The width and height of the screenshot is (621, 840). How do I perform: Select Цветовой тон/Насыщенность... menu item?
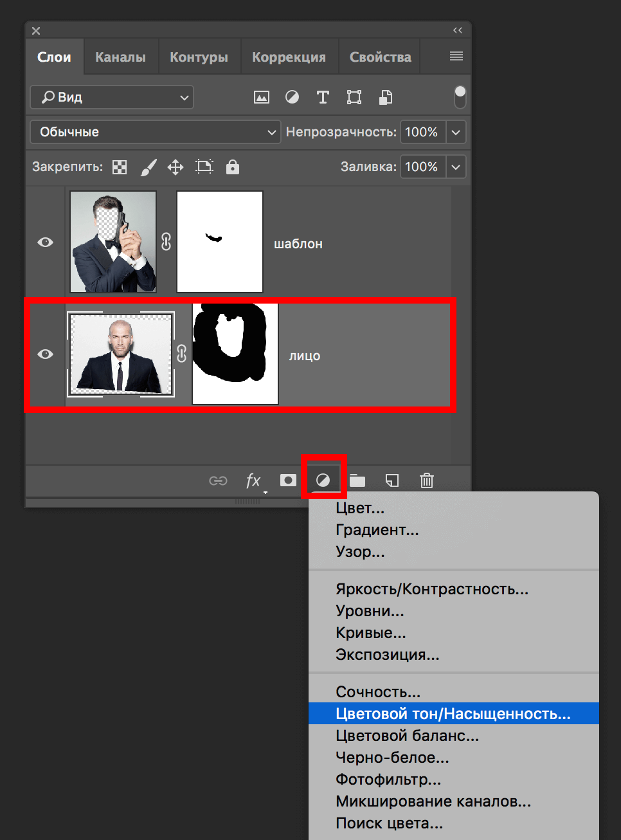coord(453,714)
